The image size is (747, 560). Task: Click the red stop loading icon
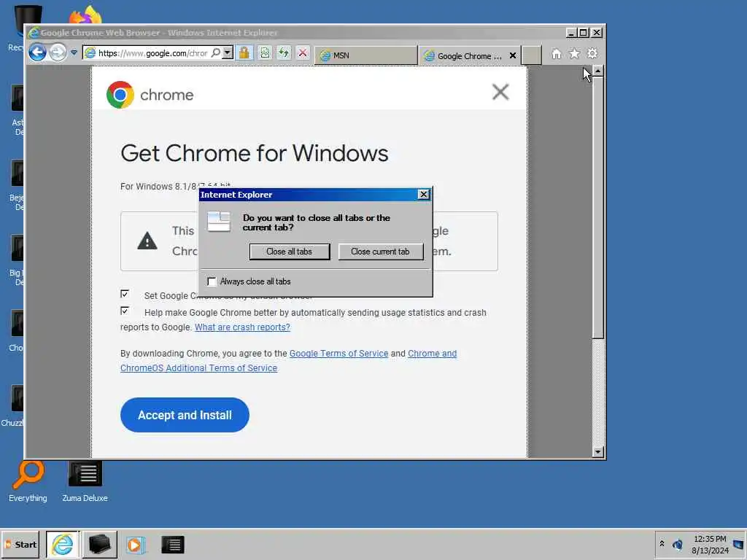[303, 52]
